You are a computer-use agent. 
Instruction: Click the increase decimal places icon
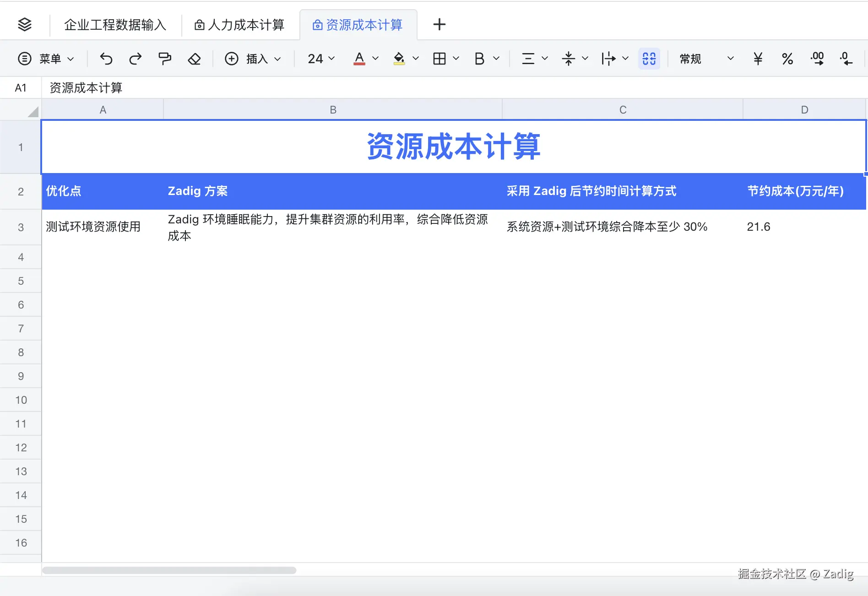point(817,59)
